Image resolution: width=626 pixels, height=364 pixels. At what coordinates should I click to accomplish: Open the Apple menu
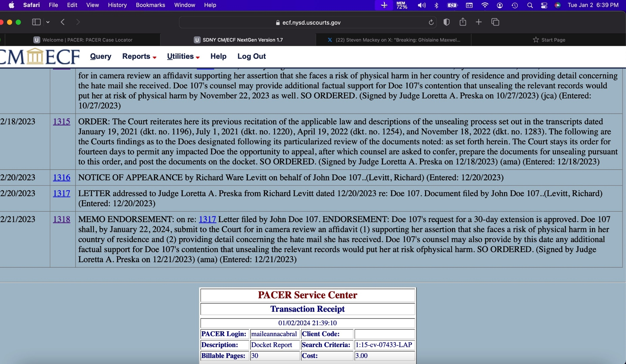coord(11,5)
